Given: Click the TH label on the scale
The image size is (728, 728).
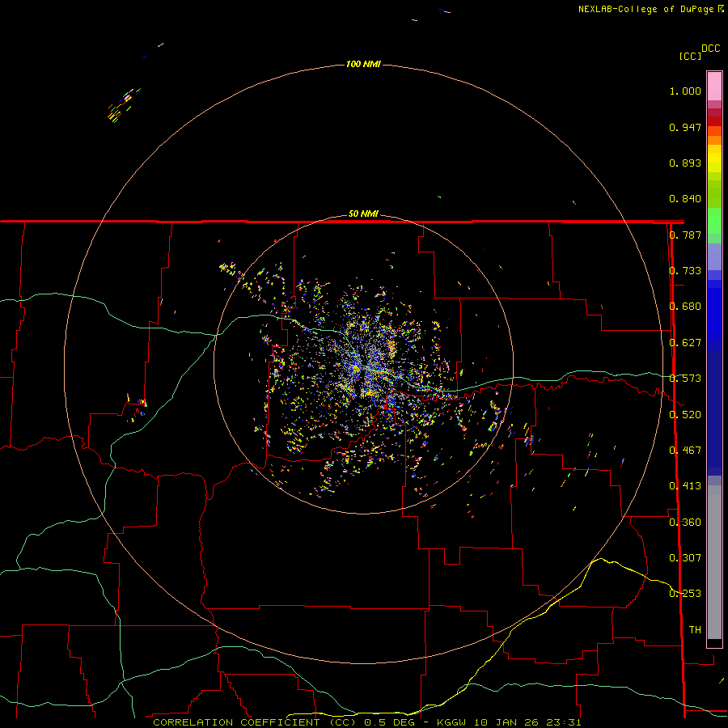Looking at the screenshot, I should (695, 630).
